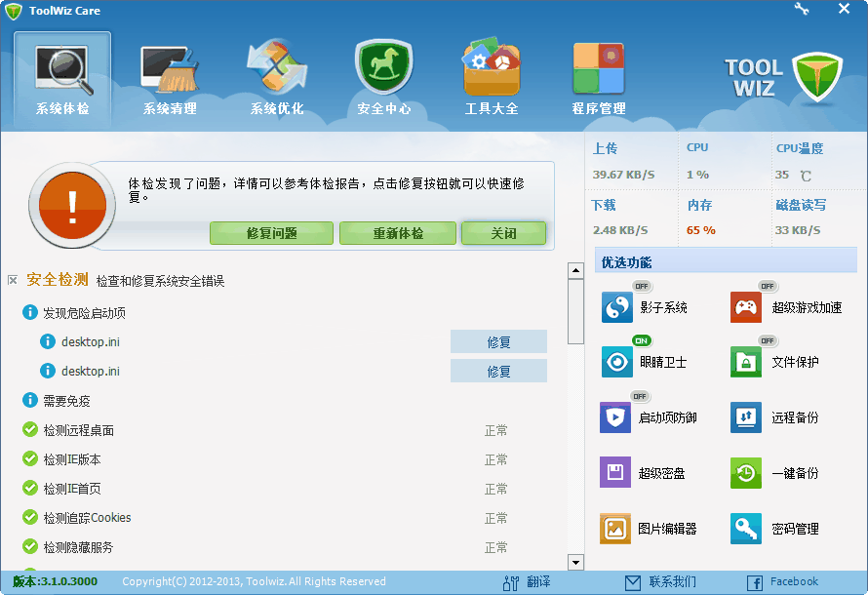Click the results list scrollbar thumb
The width and height of the screenshot is (868, 595).
click(575, 311)
